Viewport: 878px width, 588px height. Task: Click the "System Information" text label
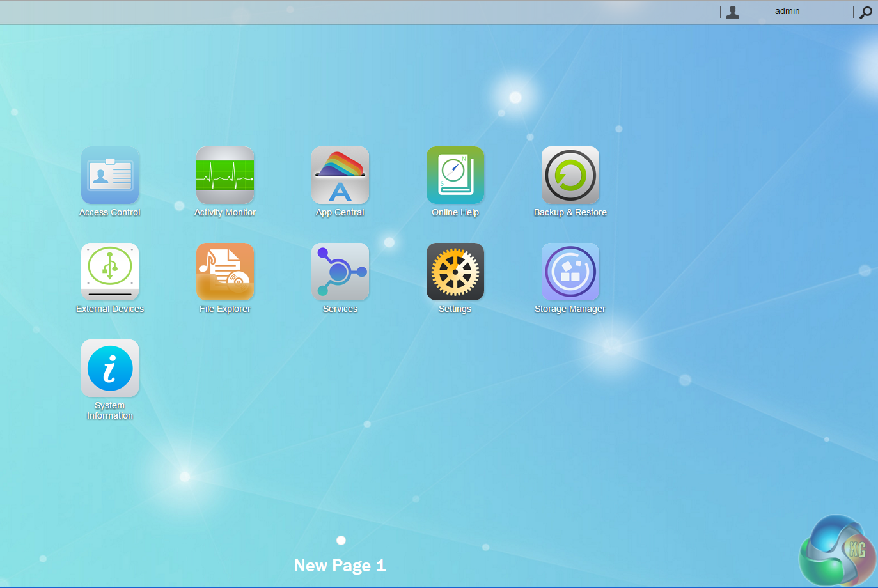[x=110, y=410]
